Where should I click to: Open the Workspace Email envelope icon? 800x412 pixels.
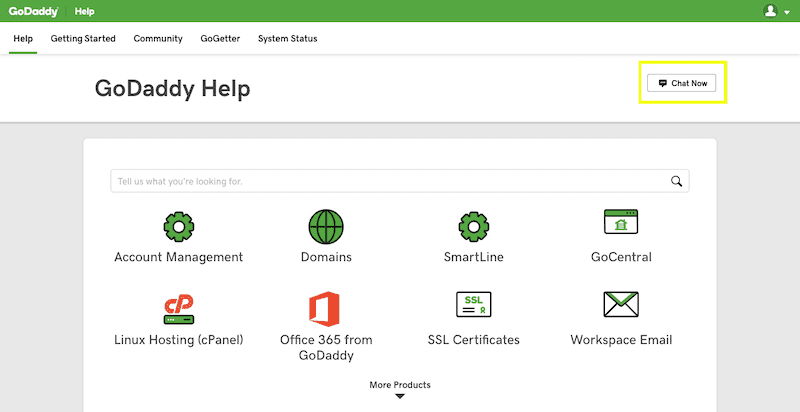[x=621, y=304]
